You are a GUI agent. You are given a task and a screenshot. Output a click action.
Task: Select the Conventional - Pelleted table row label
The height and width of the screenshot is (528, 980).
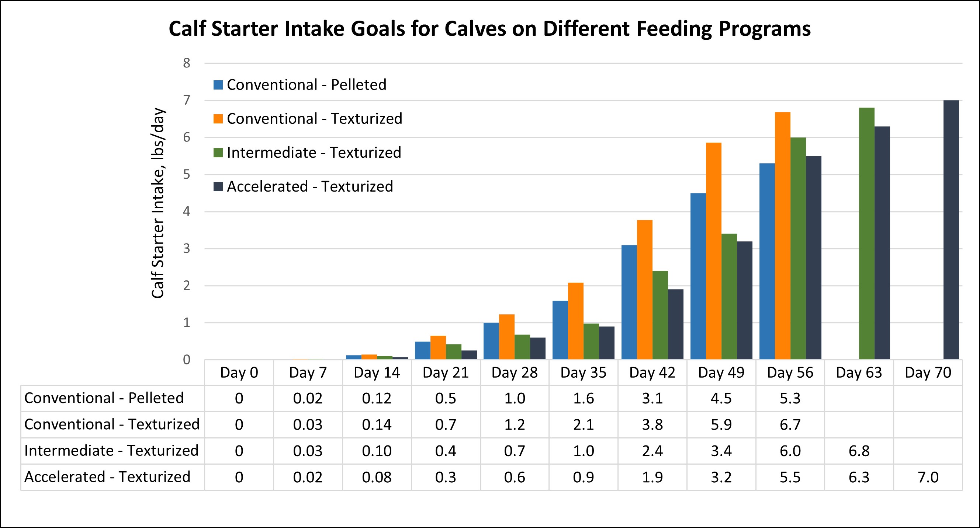[x=104, y=398]
